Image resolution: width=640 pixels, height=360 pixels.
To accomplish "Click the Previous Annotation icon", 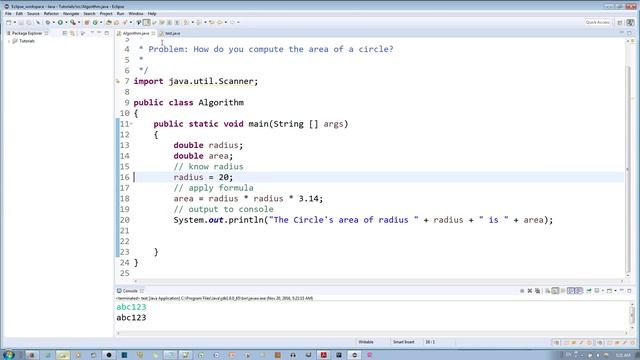I will pyautogui.click(x=199, y=22).
